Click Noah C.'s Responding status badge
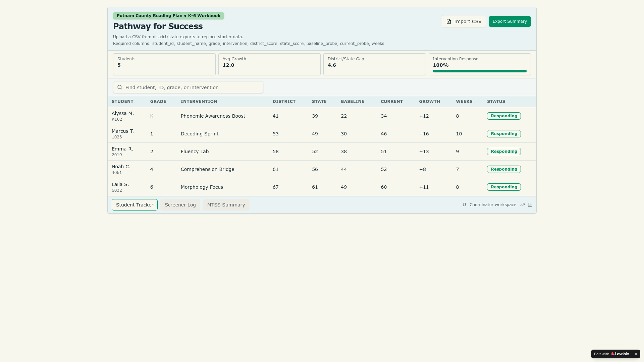Viewport: 644px width, 362px height. [504, 169]
